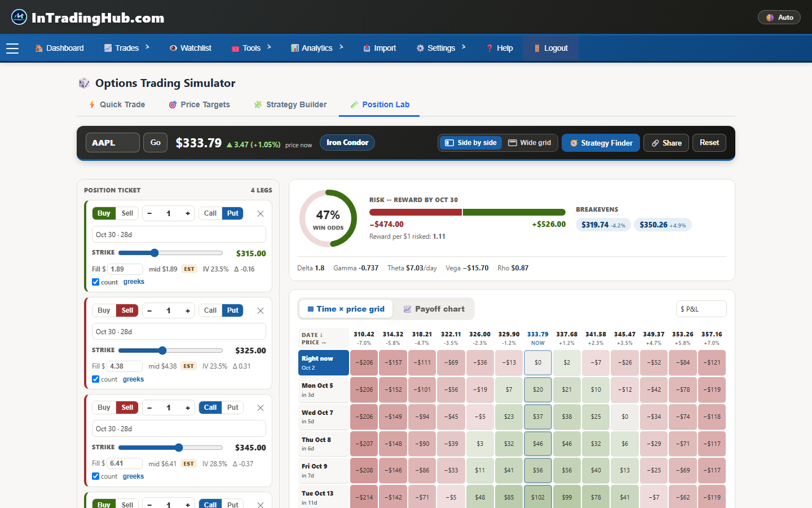Screen dimensions: 812x508
Task: Toggle count checkbox on $345.00 leg
Action: [x=95, y=476]
